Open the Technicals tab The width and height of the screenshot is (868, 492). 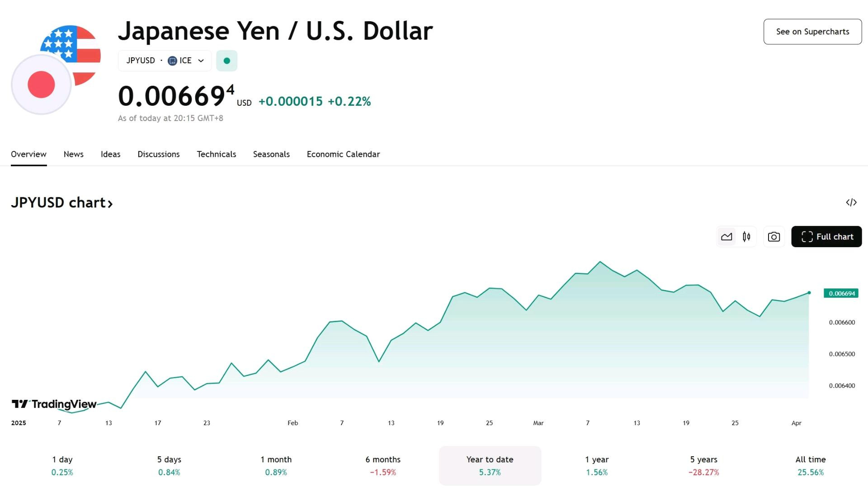(x=217, y=154)
